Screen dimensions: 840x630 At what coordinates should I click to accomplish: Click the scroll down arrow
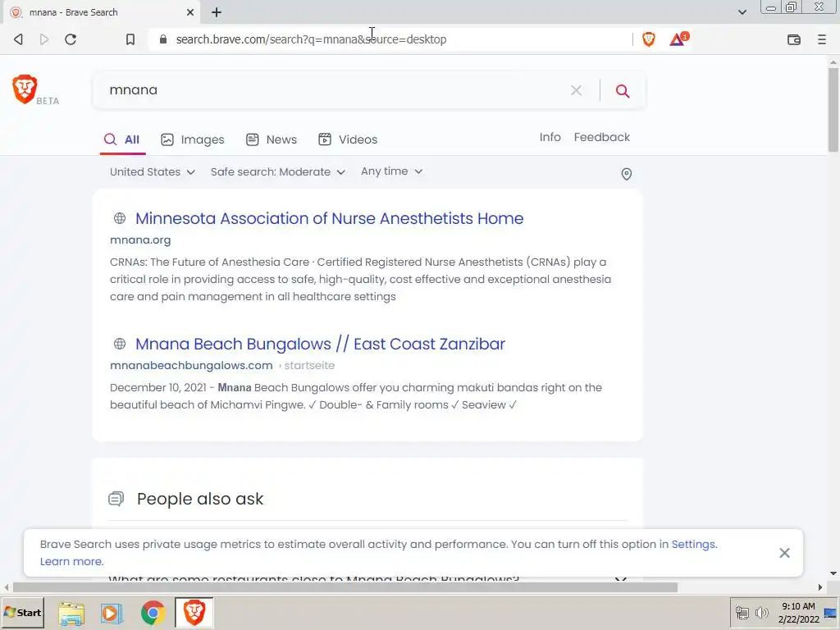click(833, 573)
